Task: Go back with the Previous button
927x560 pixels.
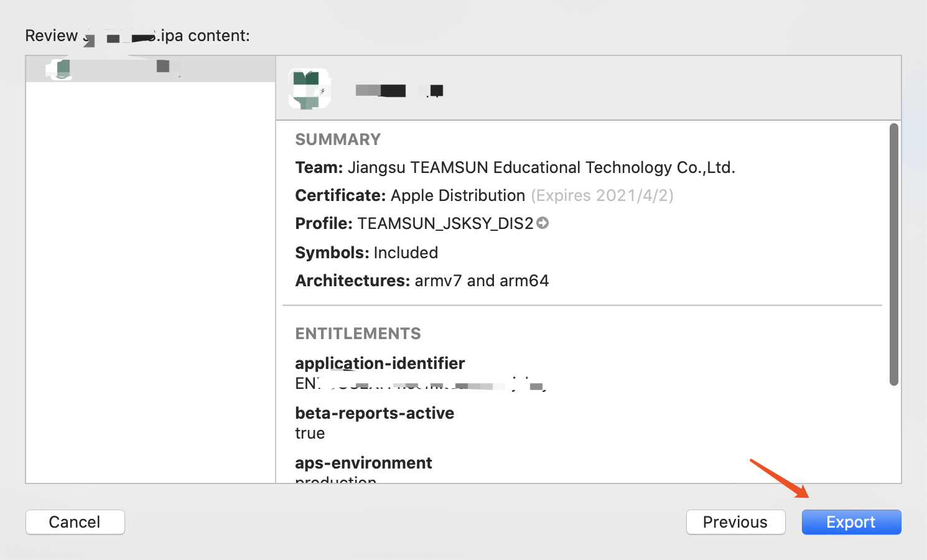Action: pyautogui.click(x=735, y=522)
